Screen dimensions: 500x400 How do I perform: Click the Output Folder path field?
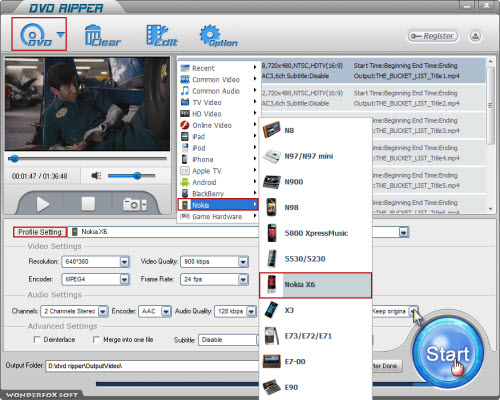coord(152,366)
